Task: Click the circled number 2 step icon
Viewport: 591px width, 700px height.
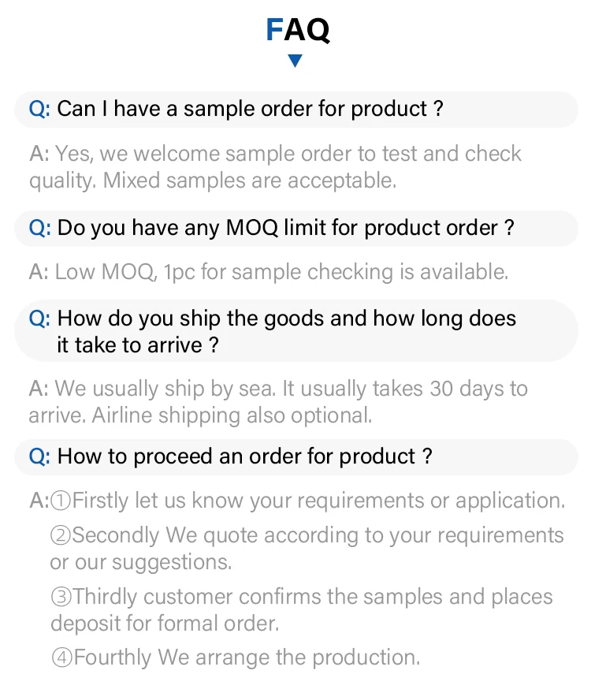Action: pos(61,536)
